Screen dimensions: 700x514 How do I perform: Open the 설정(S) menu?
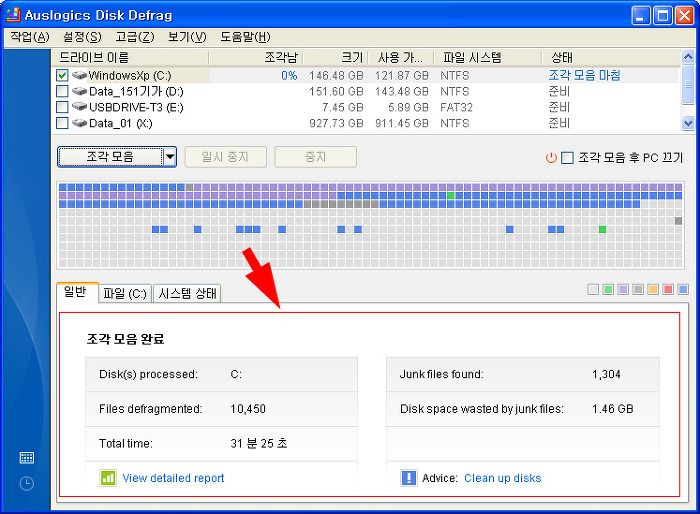click(x=82, y=37)
